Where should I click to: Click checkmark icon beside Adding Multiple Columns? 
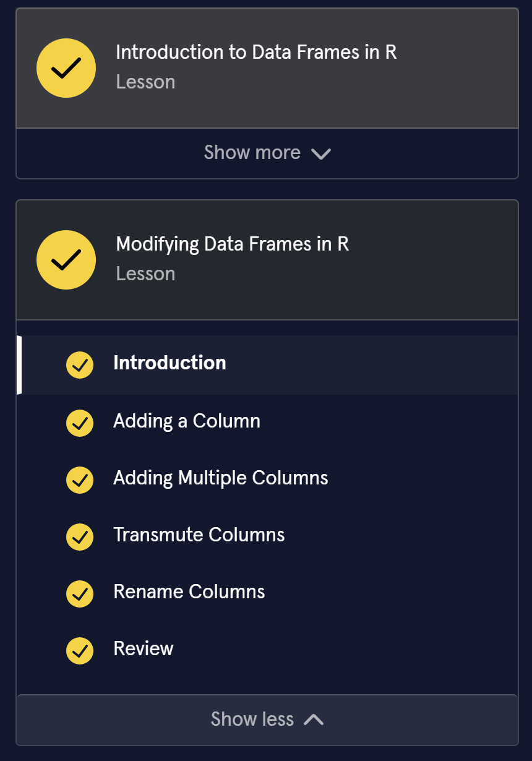click(x=80, y=480)
